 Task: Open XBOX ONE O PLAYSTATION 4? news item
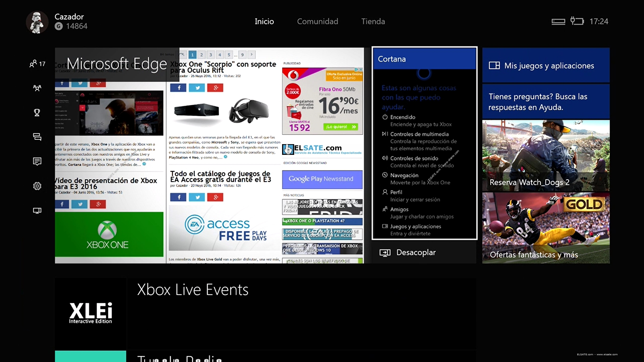click(322, 221)
